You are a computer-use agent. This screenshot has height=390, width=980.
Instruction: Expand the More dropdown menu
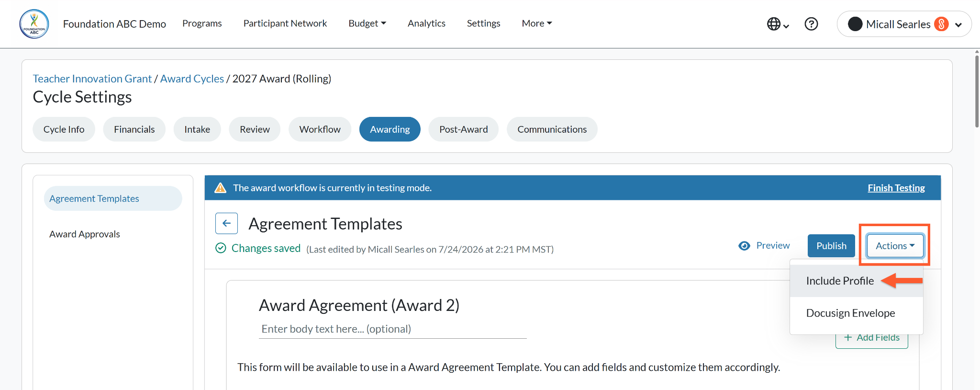pyautogui.click(x=537, y=23)
